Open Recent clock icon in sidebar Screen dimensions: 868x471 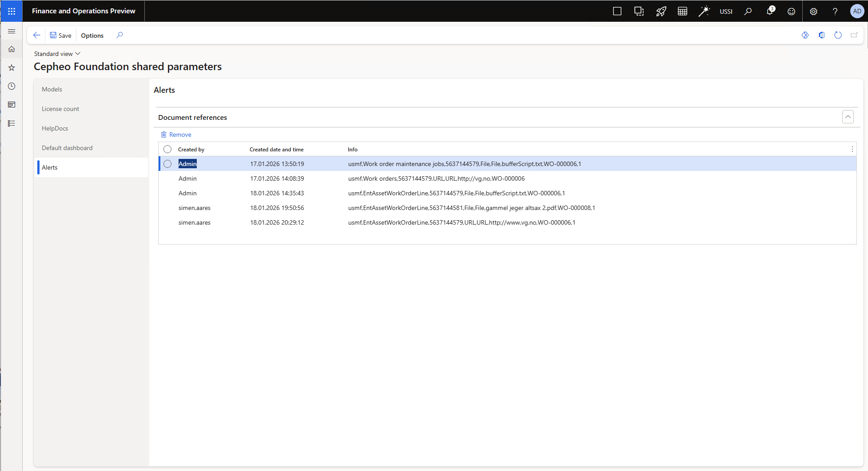(12, 86)
